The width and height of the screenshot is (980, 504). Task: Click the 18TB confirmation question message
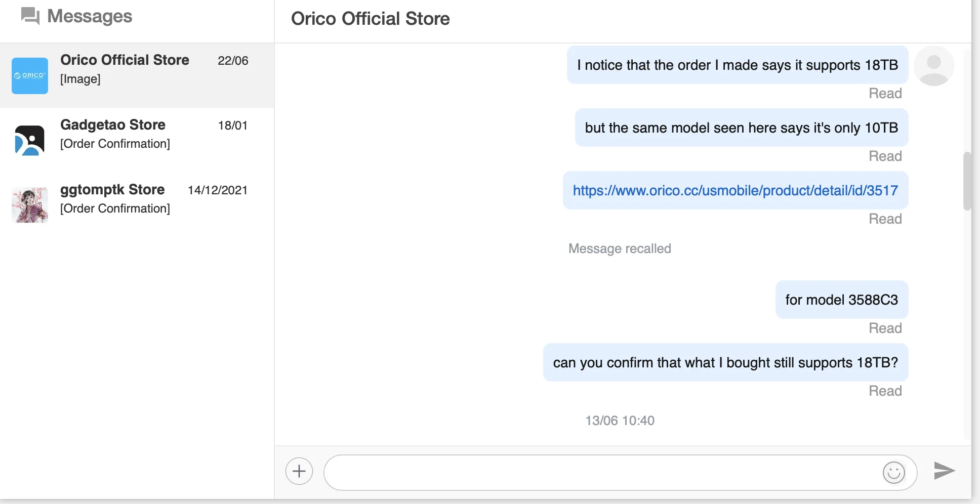pos(725,363)
